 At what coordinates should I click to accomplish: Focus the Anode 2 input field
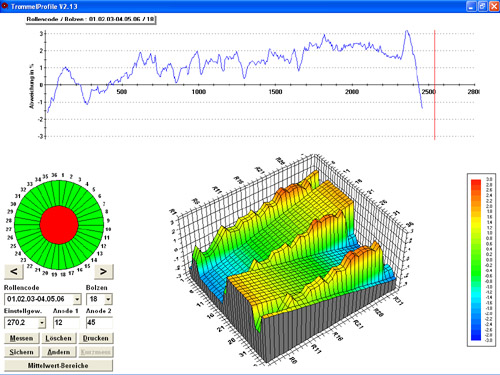click(x=99, y=322)
